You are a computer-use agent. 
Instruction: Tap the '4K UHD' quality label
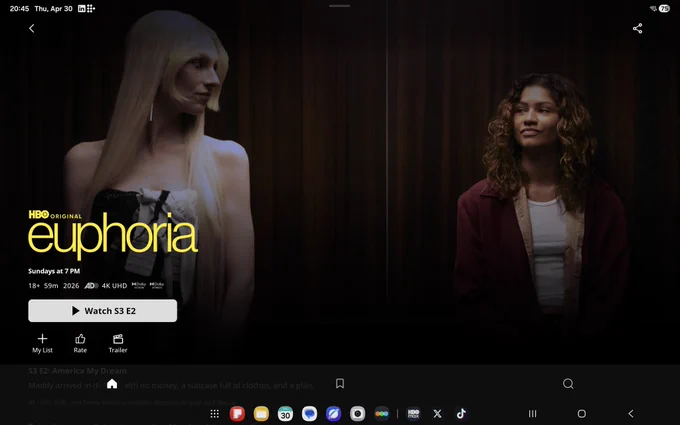114,286
